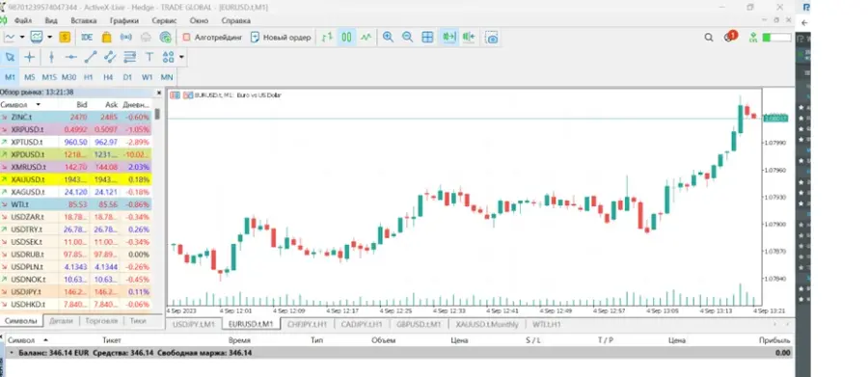The image size is (868, 377).
Task: Select the text label tool
Action: (x=149, y=57)
